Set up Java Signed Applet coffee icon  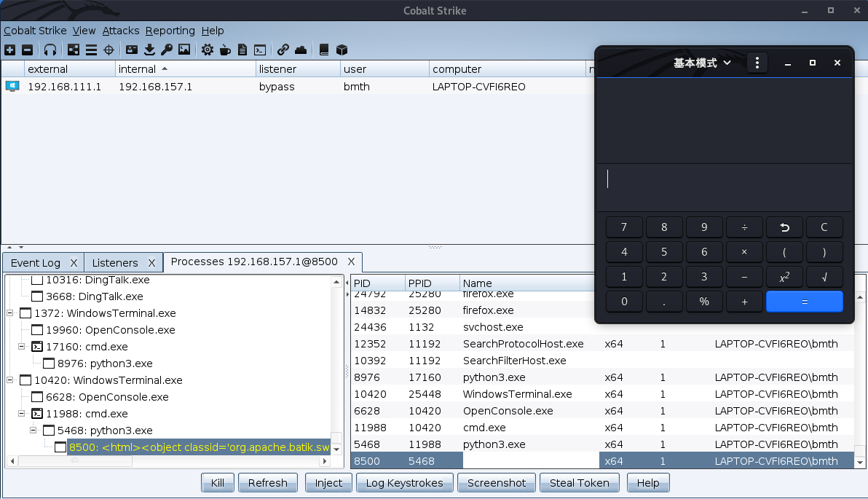(x=225, y=50)
